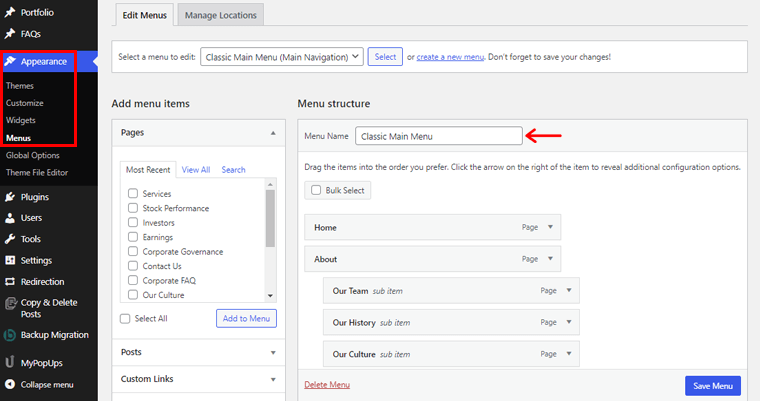Expand the Our Team sub item options
This screenshot has height=401, width=760.
[568, 291]
